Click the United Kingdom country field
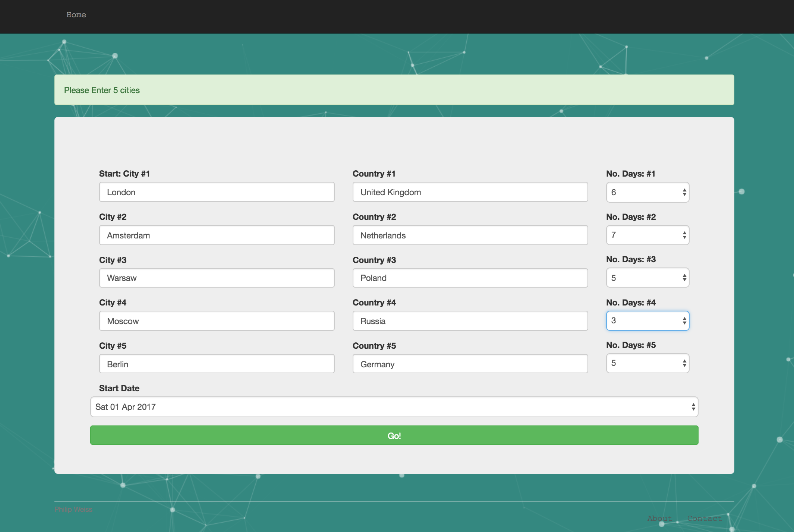Screen dimensions: 794x532 tap(470, 192)
